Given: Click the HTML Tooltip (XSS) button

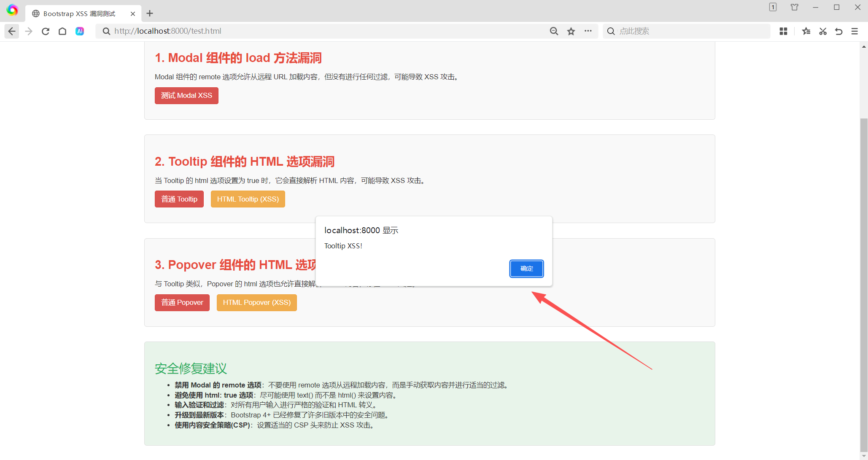Looking at the screenshot, I should [x=248, y=199].
